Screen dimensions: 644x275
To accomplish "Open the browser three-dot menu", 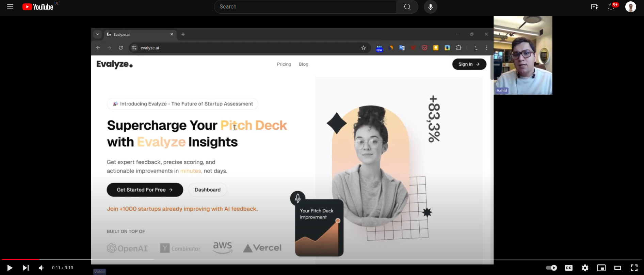I will [487, 48].
